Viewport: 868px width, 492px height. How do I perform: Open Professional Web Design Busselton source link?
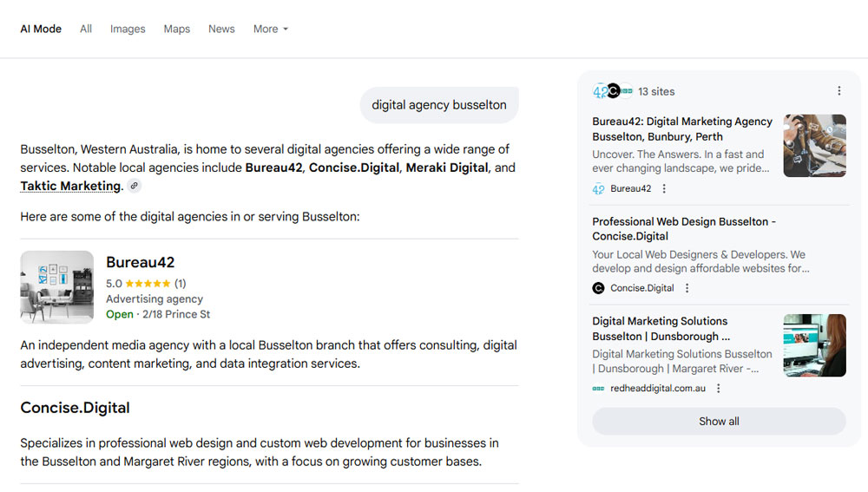[x=684, y=228]
